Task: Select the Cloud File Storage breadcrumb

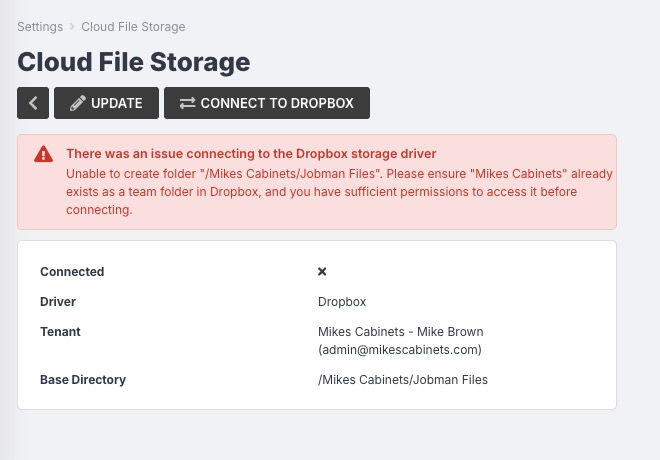Action: 133,27
